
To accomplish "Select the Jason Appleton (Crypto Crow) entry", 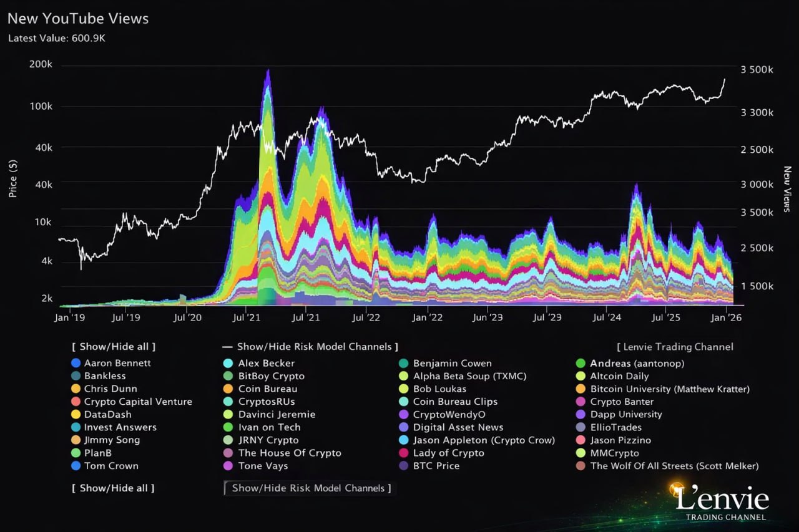I will point(484,440).
